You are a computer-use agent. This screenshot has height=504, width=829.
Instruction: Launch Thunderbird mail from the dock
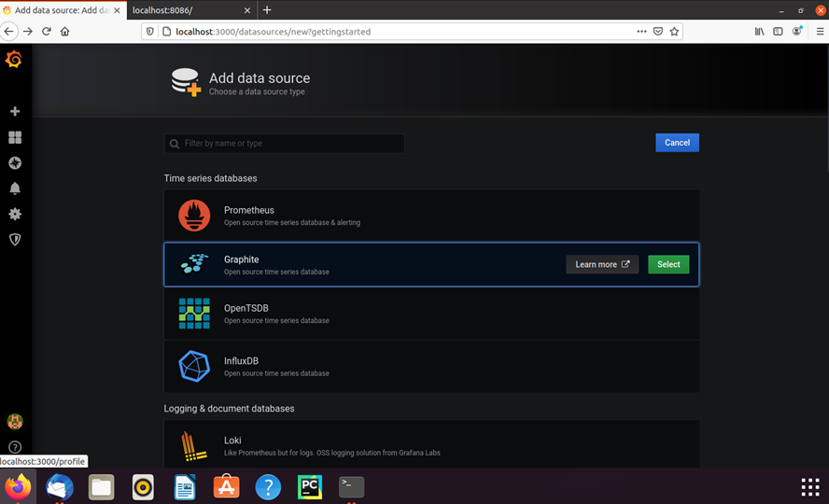click(59, 486)
